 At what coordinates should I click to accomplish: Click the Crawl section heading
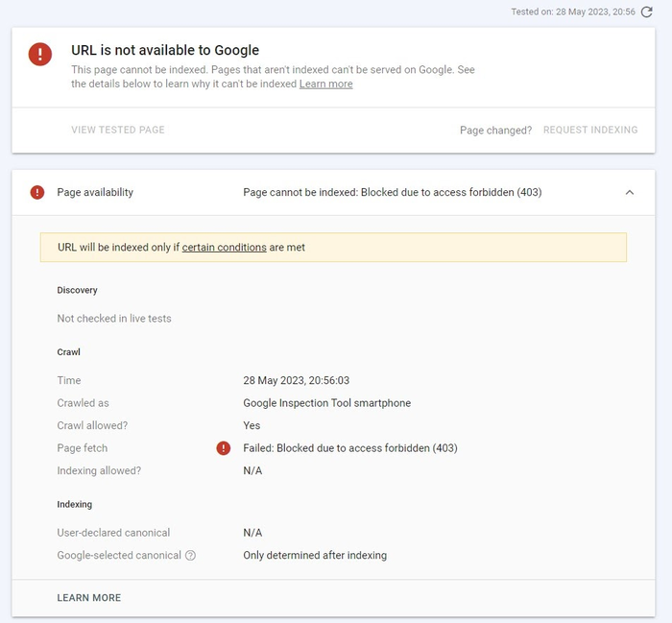coord(68,352)
